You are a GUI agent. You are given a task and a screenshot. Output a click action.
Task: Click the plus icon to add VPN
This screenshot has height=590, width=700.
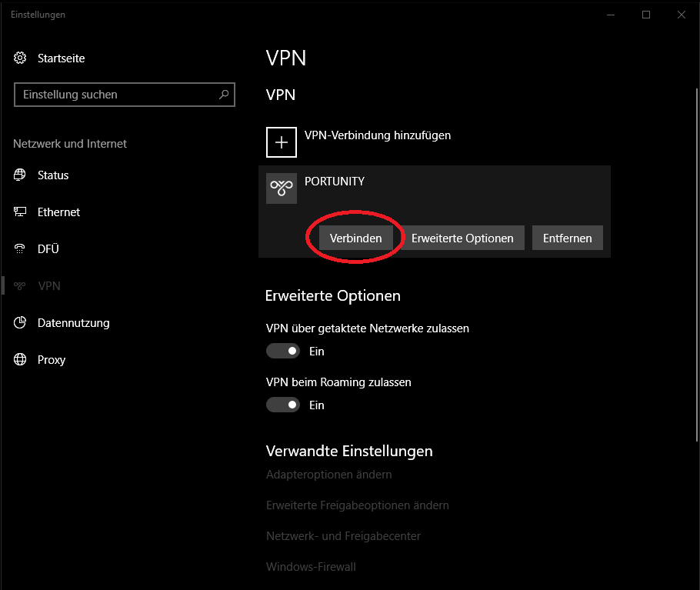pos(282,142)
